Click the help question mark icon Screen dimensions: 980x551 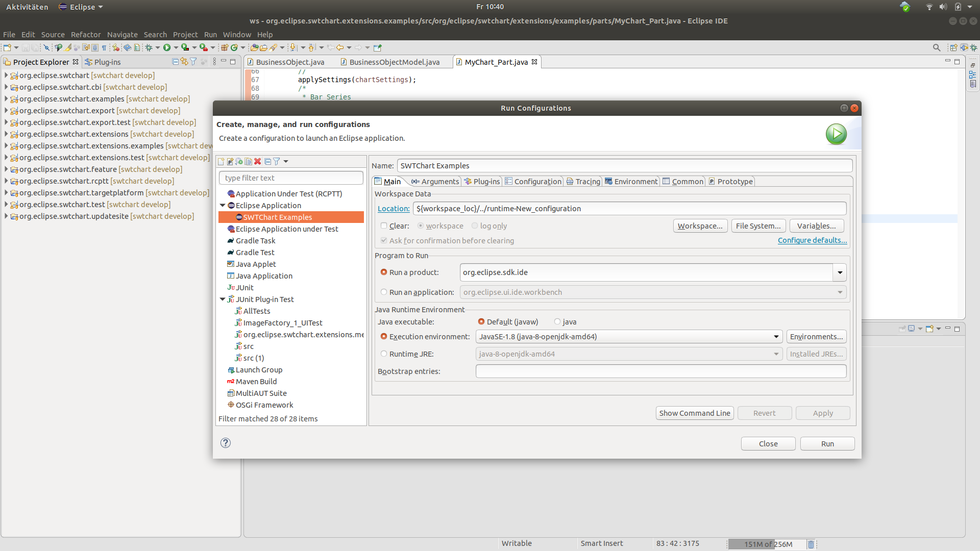[x=226, y=443]
